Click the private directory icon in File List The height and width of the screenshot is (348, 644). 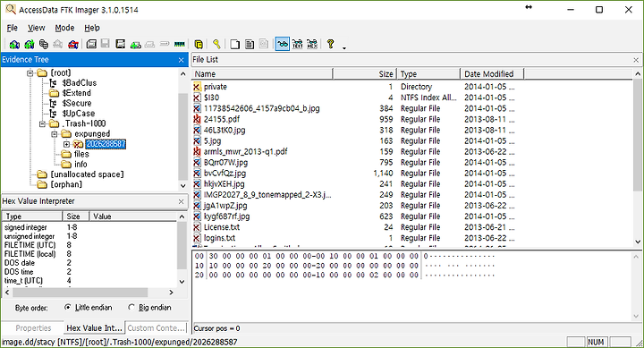coord(197,87)
